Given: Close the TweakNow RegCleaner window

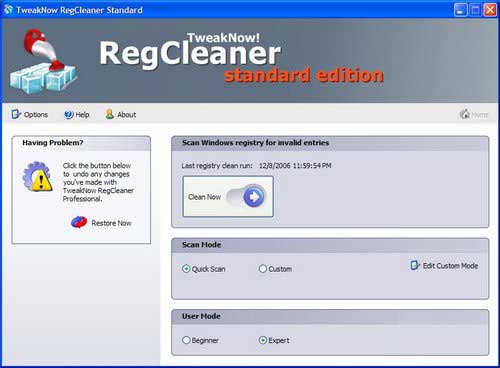Looking at the screenshot, I should click(490, 10).
